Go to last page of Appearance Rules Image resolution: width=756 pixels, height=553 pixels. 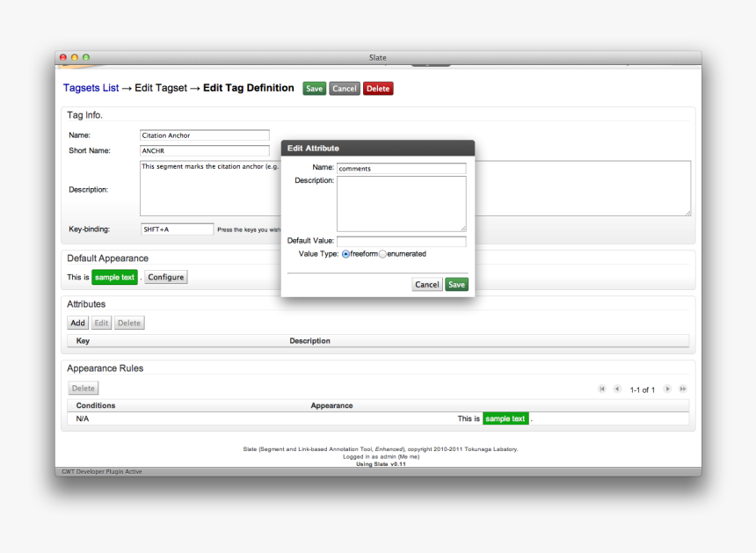click(x=683, y=389)
